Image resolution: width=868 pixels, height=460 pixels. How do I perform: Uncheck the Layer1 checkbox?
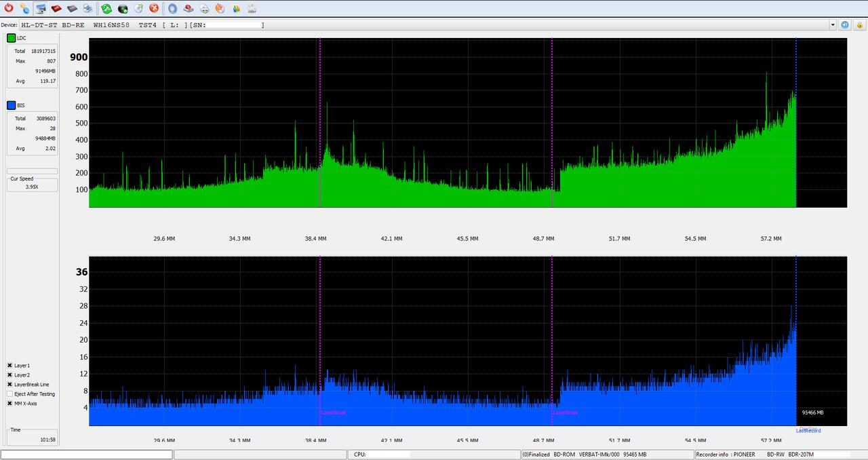coord(9,366)
